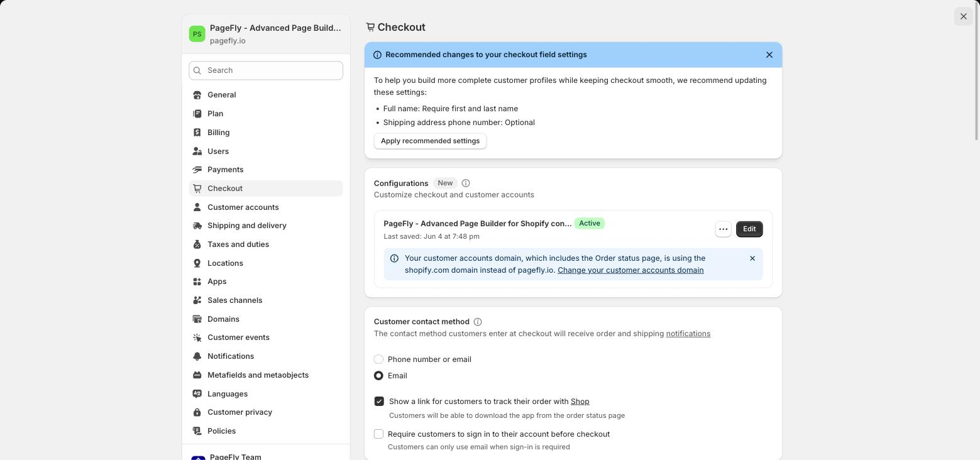Click the Locations pin icon

pos(197,263)
